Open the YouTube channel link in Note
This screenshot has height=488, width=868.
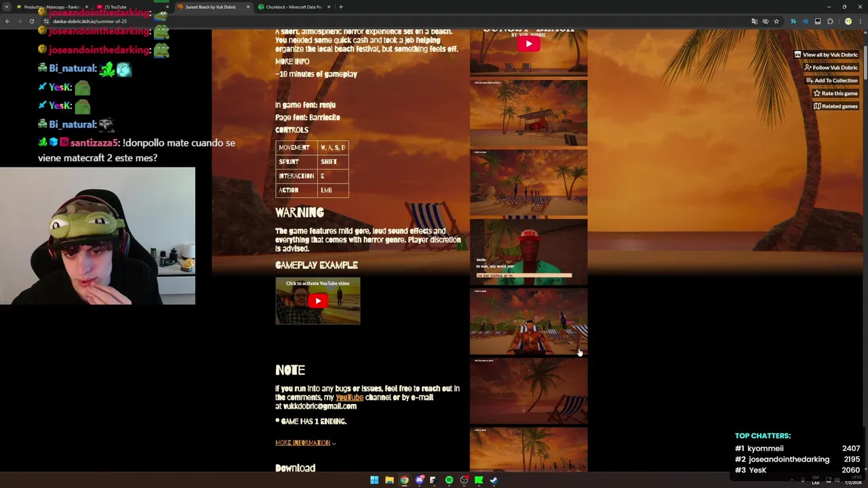pos(349,397)
